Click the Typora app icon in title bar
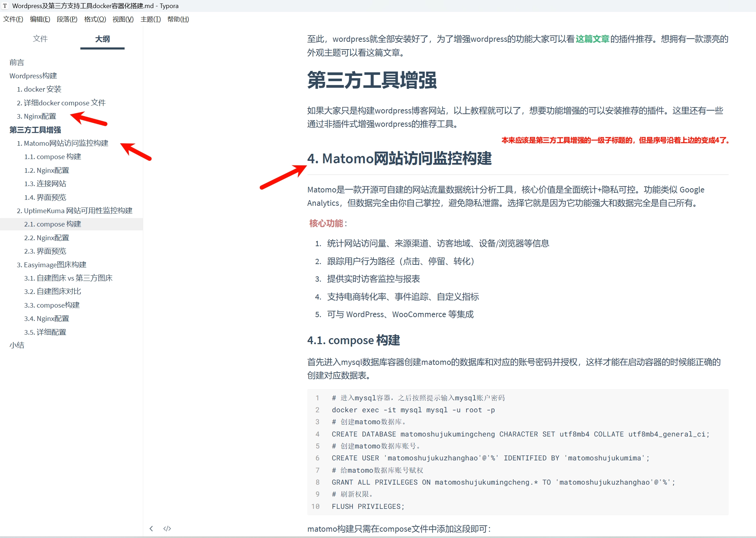This screenshot has height=538, width=756. 5,6
